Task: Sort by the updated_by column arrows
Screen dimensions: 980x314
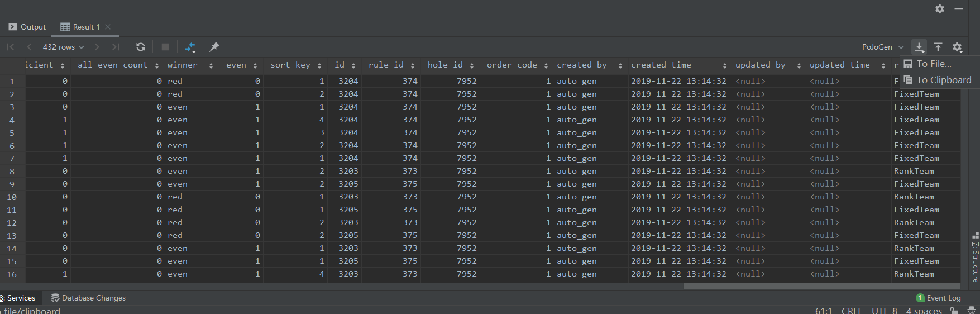Action: (x=799, y=65)
